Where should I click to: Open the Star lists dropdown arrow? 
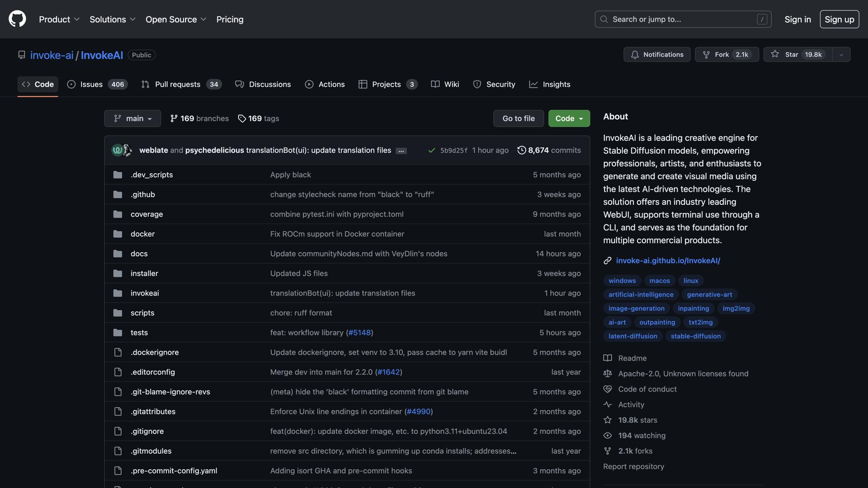pyautogui.click(x=841, y=55)
